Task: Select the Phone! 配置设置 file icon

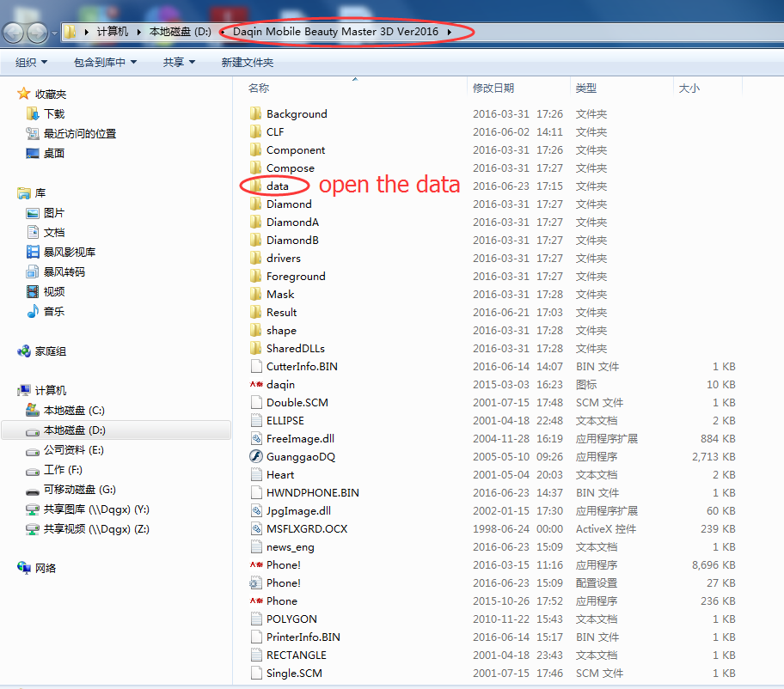Action: (x=256, y=582)
